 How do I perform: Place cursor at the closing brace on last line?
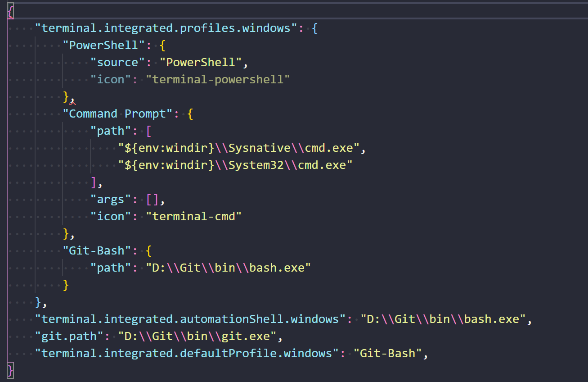click(11, 370)
